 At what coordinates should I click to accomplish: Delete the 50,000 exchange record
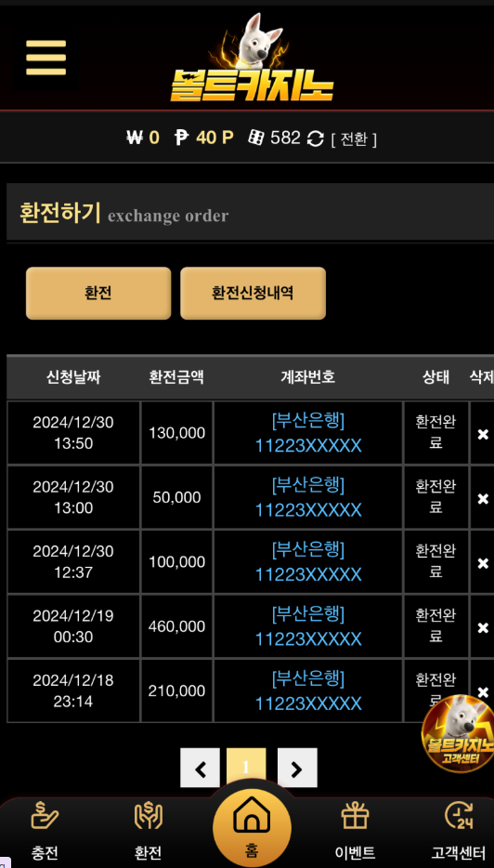[483, 499]
